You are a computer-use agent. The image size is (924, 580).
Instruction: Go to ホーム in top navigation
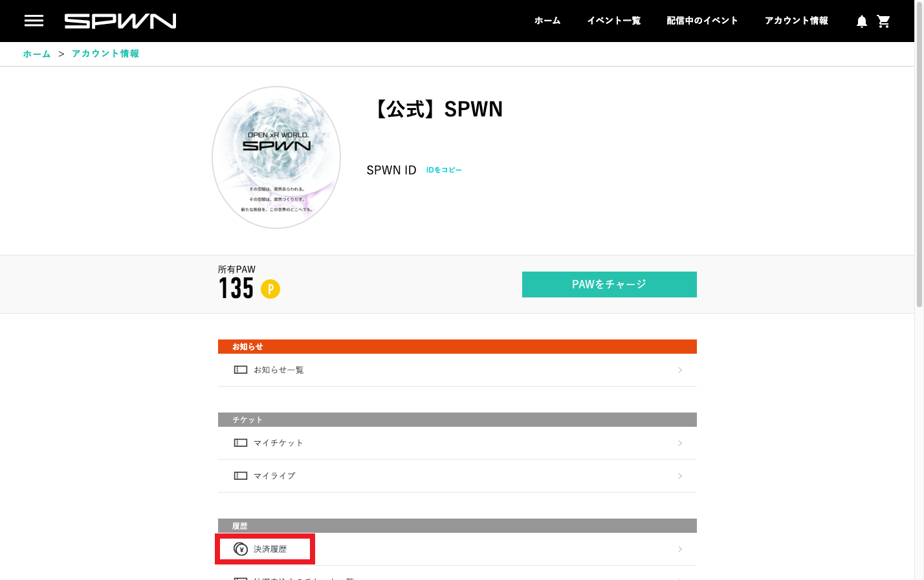coord(547,21)
